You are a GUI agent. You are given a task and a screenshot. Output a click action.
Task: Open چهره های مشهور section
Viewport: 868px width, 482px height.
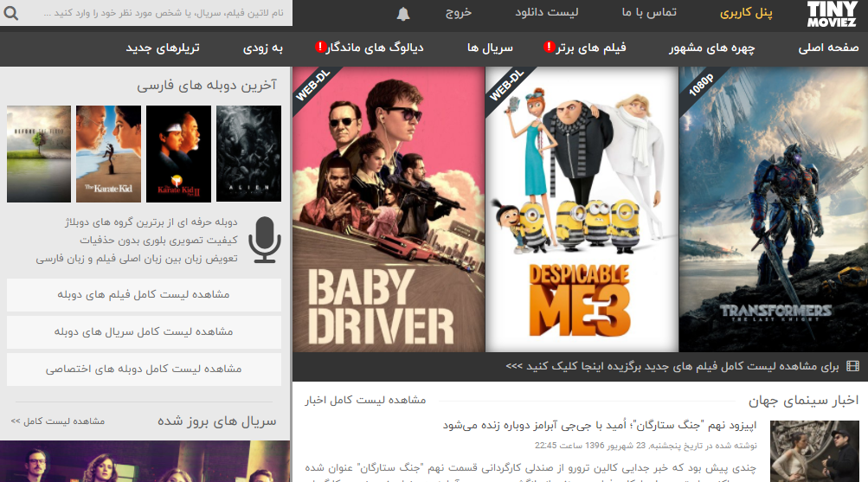pos(711,48)
